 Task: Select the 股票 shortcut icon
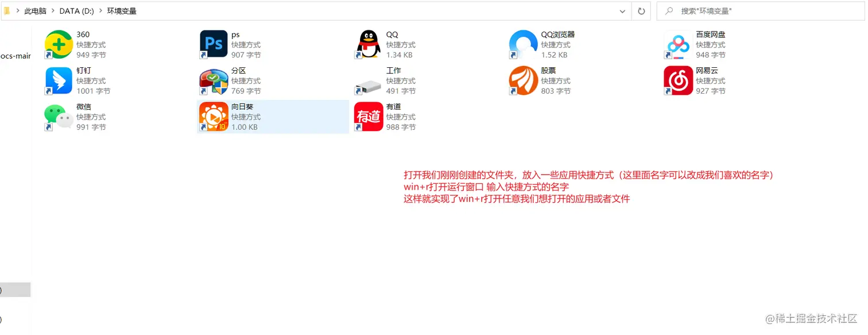(524, 81)
